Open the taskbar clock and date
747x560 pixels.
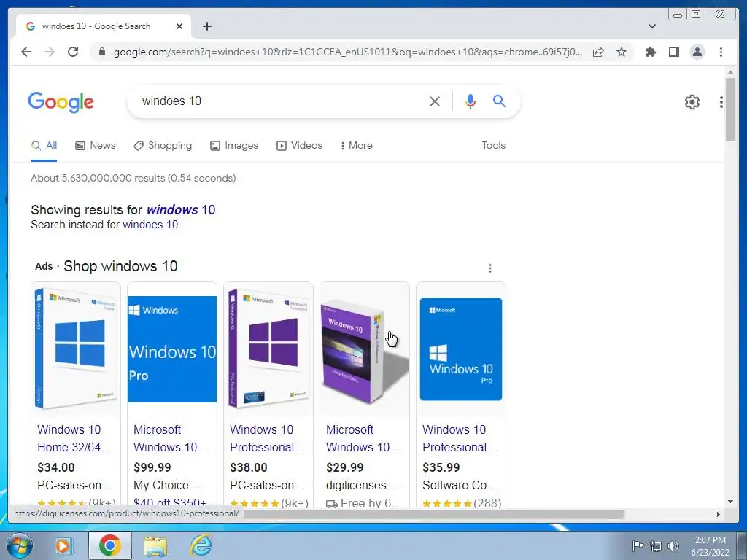(x=710, y=546)
